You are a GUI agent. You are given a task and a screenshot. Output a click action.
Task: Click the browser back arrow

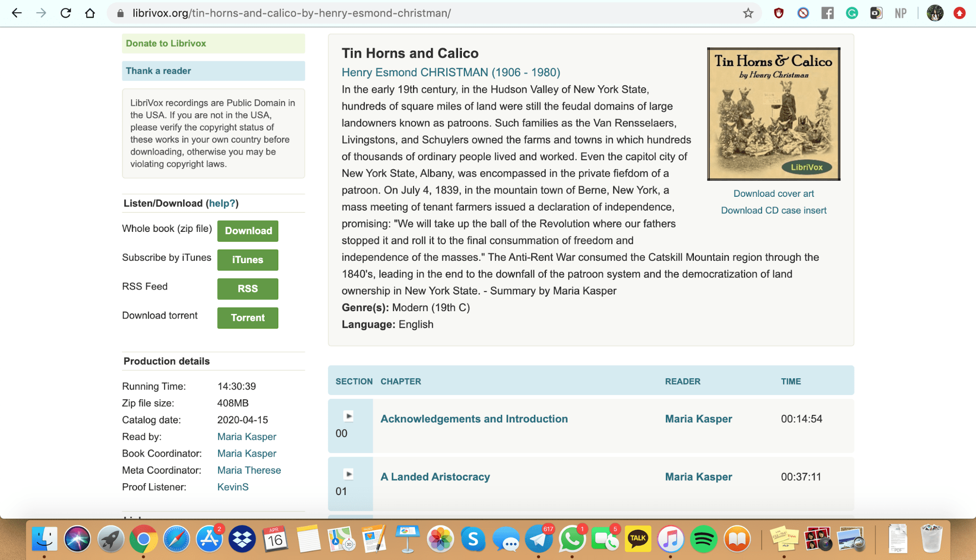point(17,13)
